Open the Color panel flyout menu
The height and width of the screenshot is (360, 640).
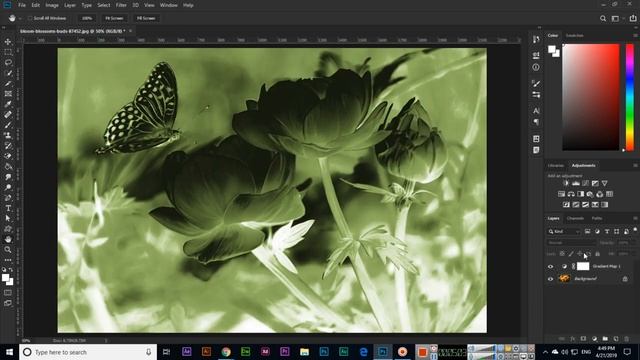click(635, 36)
